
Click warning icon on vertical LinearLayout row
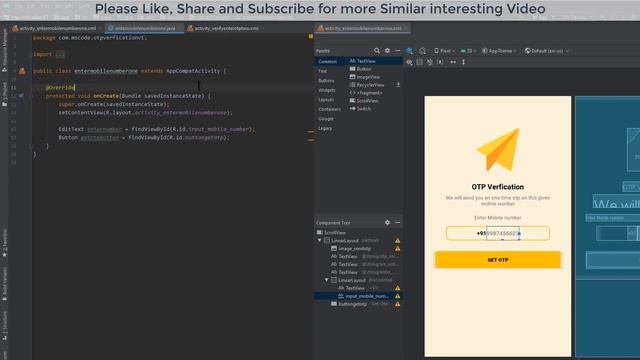click(x=398, y=240)
